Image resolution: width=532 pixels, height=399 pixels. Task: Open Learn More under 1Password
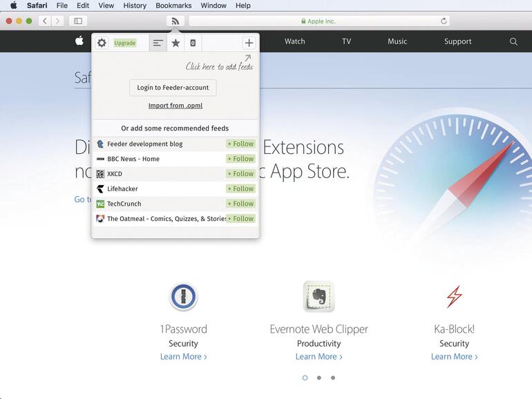point(184,357)
